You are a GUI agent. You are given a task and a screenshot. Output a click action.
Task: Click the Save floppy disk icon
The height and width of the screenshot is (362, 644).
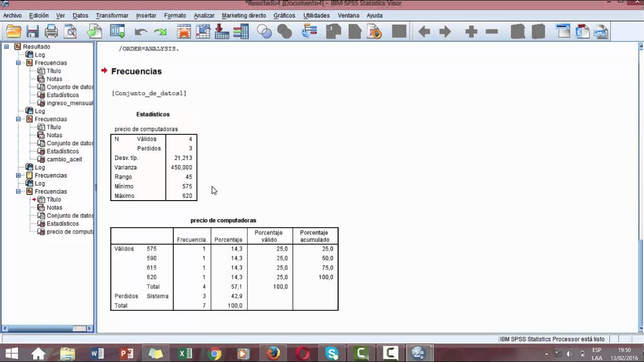click(x=33, y=32)
